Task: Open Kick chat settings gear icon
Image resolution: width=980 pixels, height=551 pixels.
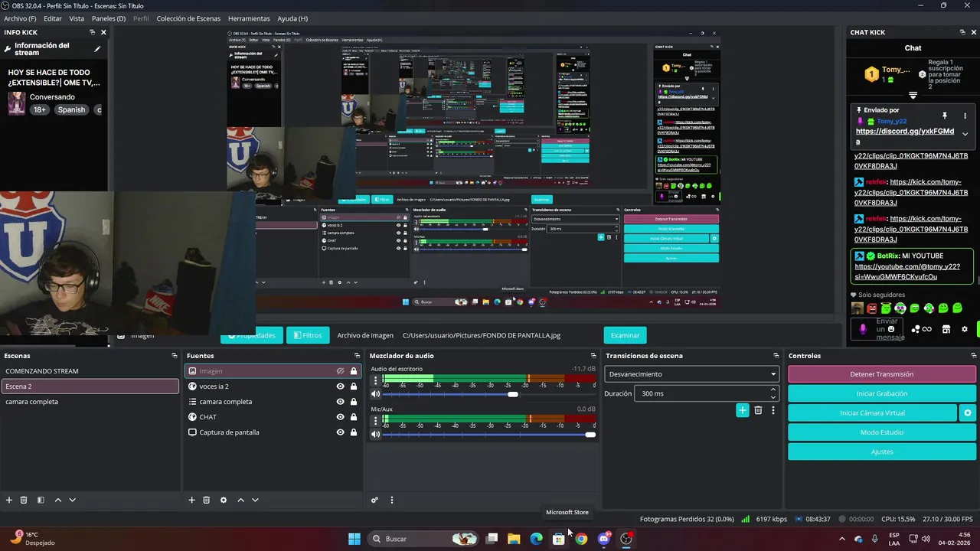Action: (965, 329)
